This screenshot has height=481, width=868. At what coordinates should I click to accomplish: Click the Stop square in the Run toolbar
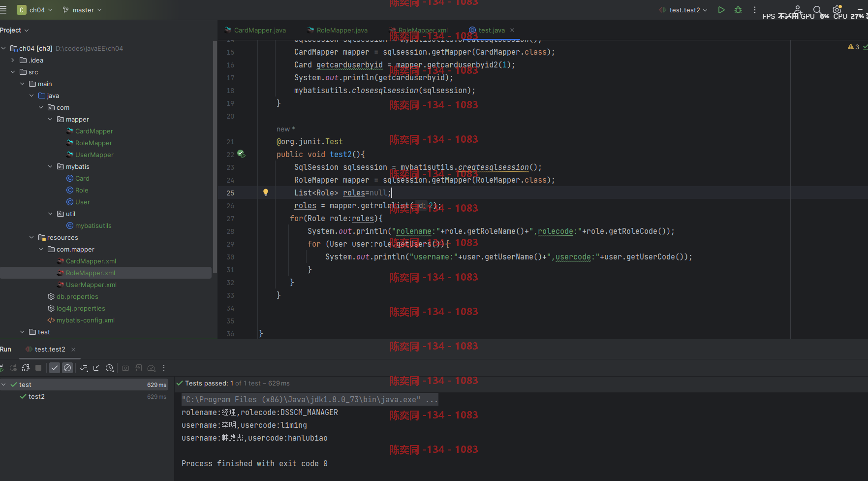(x=38, y=368)
